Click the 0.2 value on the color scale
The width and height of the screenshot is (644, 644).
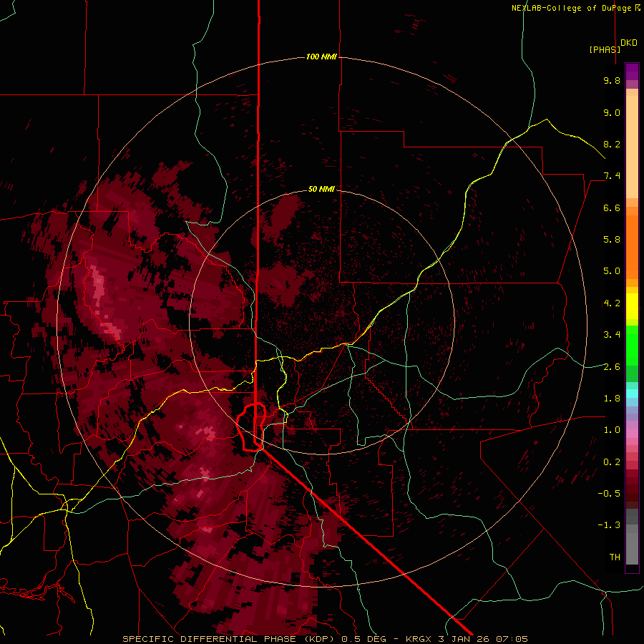pyautogui.click(x=612, y=462)
